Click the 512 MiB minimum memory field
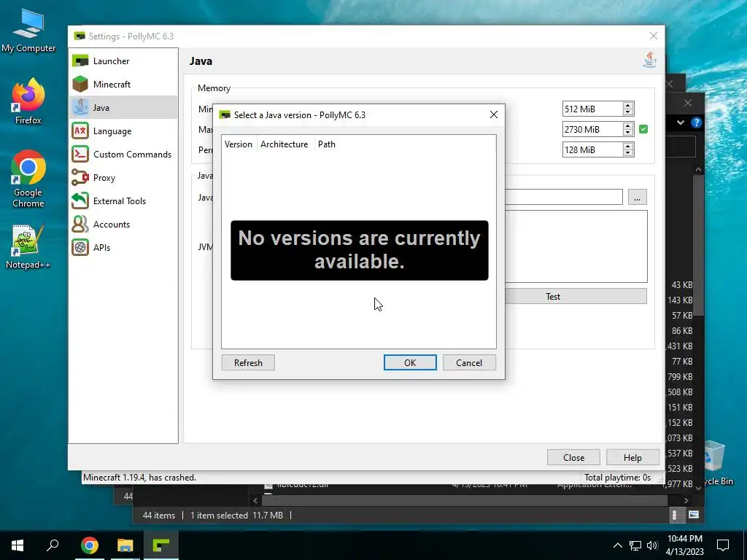The width and height of the screenshot is (747, 560). click(x=592, y=109)
